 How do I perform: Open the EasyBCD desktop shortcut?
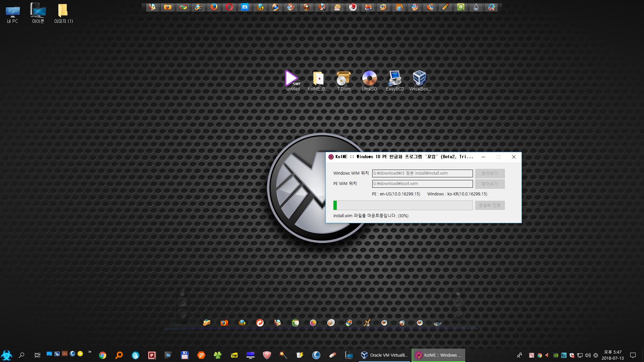(395, 80)
